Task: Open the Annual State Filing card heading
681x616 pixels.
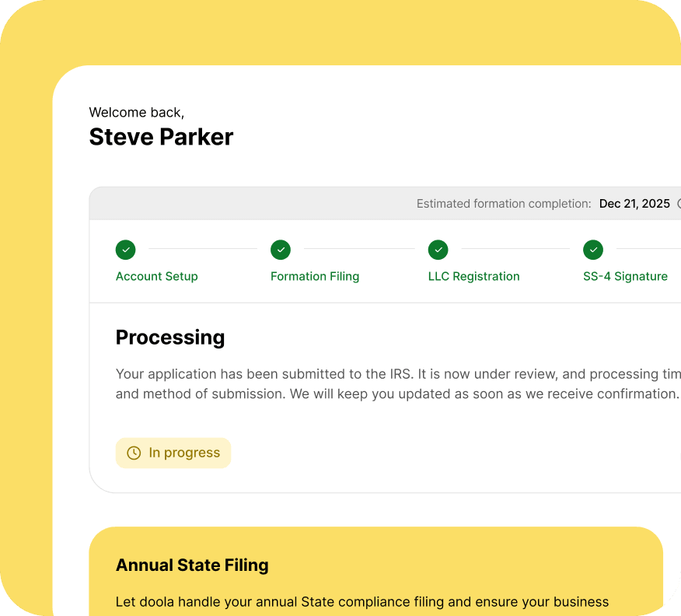Action: [x=192, y=565]
